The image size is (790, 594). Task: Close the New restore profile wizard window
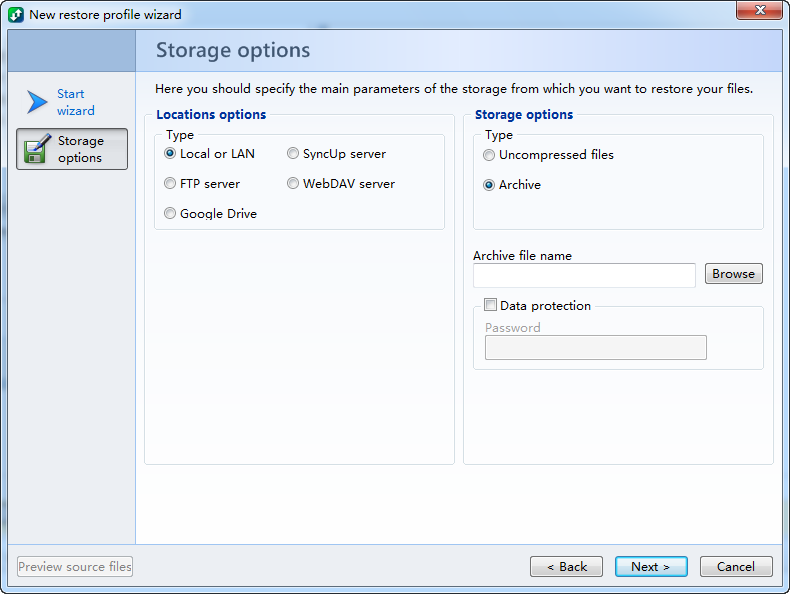coord(759,11)
